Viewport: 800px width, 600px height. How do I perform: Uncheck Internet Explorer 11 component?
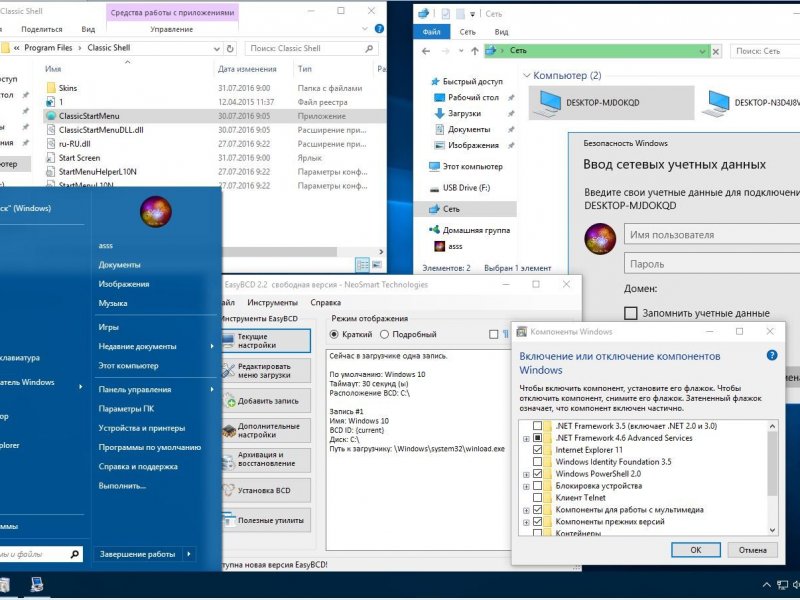pos(537,450)
